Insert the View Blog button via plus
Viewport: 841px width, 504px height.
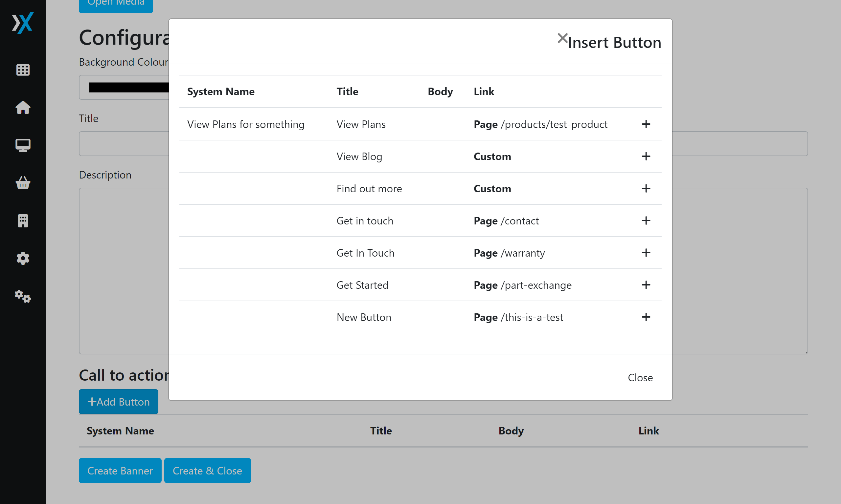(x=646, y=156)
